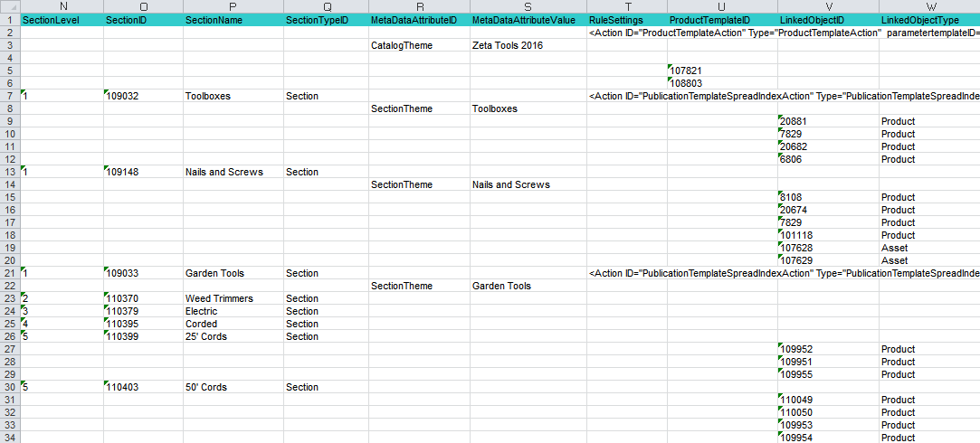Select the Corded section cell

233,324
